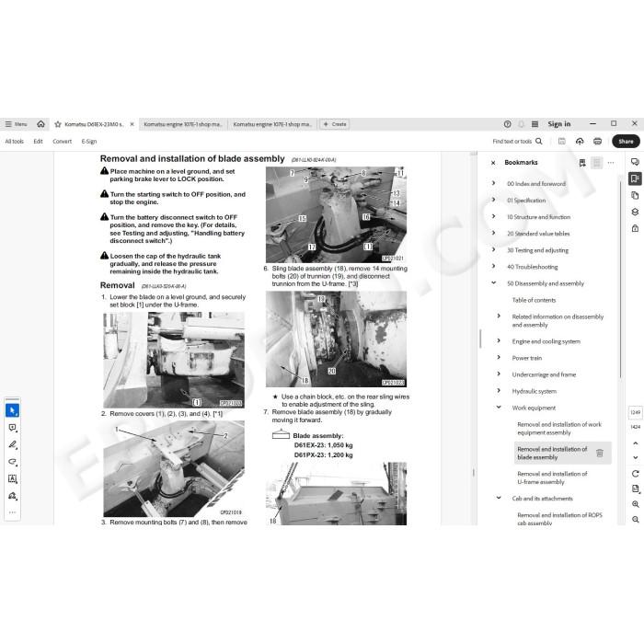Open the Edit menu
The height and width of the screenshot is (644, 644).
pyautogui.click(x=39, y=142)
